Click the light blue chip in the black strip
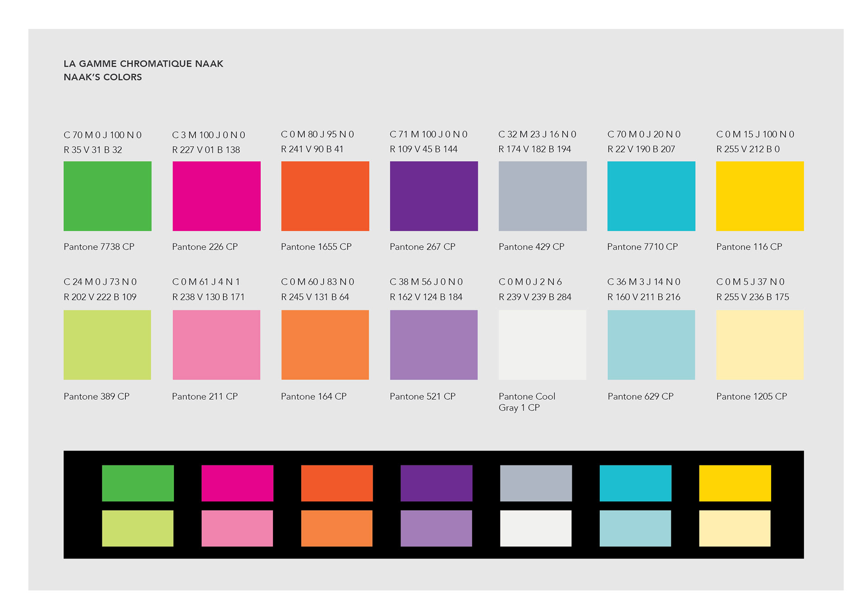868x615 pixels. tap(636, 529)
